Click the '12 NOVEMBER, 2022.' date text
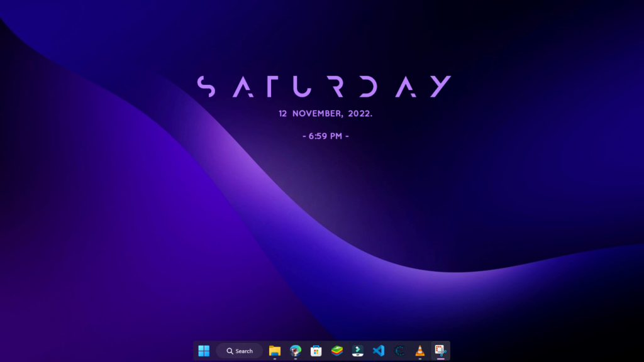Image resolution: width=644 pixels, height=362 pixels. [326, 114]
